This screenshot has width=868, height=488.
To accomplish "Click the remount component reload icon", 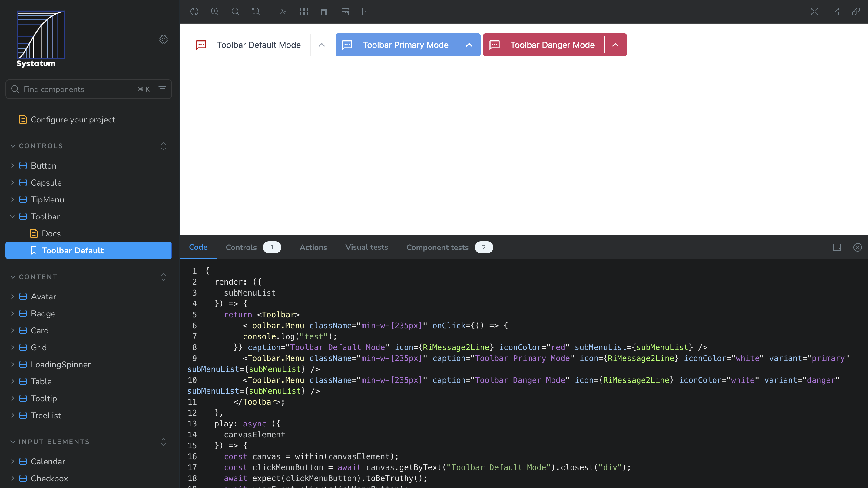I will pos(194,12).
